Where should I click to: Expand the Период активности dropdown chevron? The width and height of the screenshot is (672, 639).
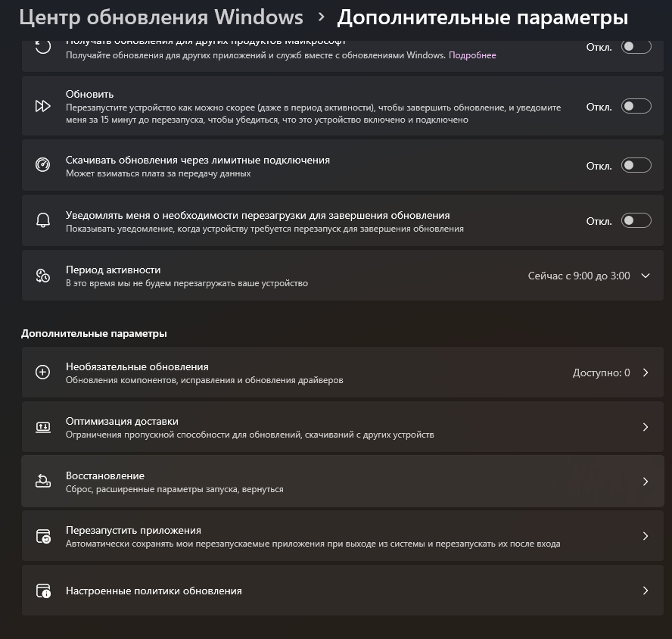tap(646, 276)
